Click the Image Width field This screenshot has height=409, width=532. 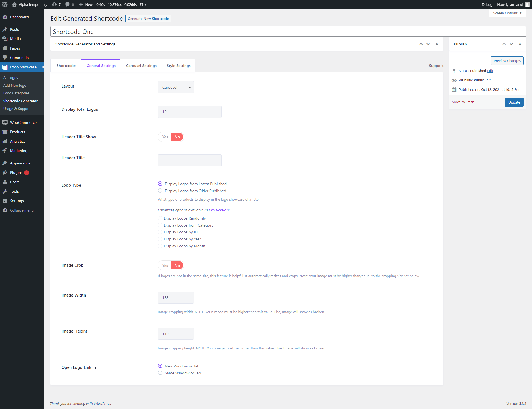pos(176,298)
